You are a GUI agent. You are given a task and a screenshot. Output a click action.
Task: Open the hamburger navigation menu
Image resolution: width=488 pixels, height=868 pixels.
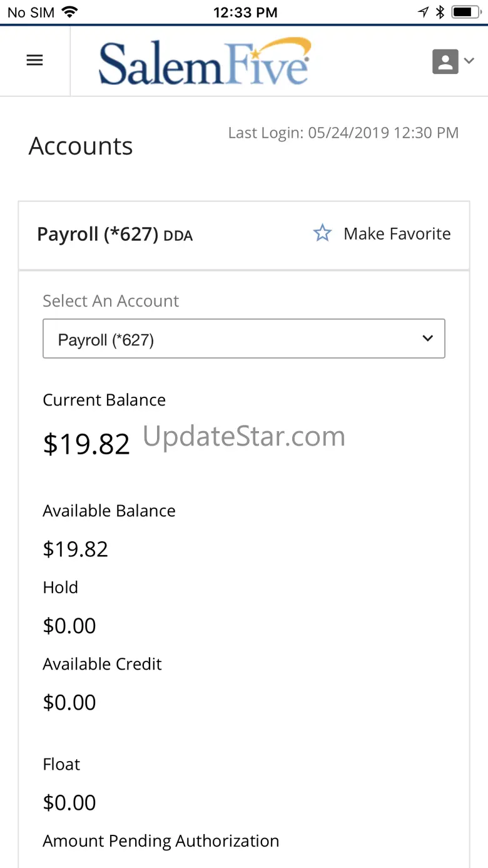coord(34,61)
